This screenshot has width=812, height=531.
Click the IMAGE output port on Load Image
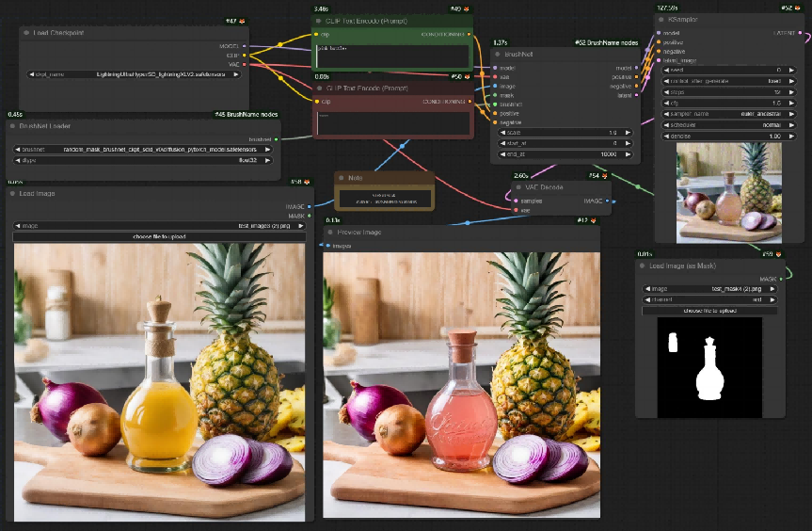(x=310, y=207)
